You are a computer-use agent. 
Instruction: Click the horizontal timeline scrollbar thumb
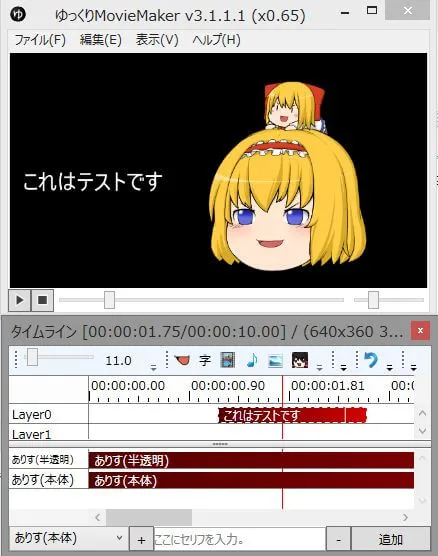click(x=149, y=517)
